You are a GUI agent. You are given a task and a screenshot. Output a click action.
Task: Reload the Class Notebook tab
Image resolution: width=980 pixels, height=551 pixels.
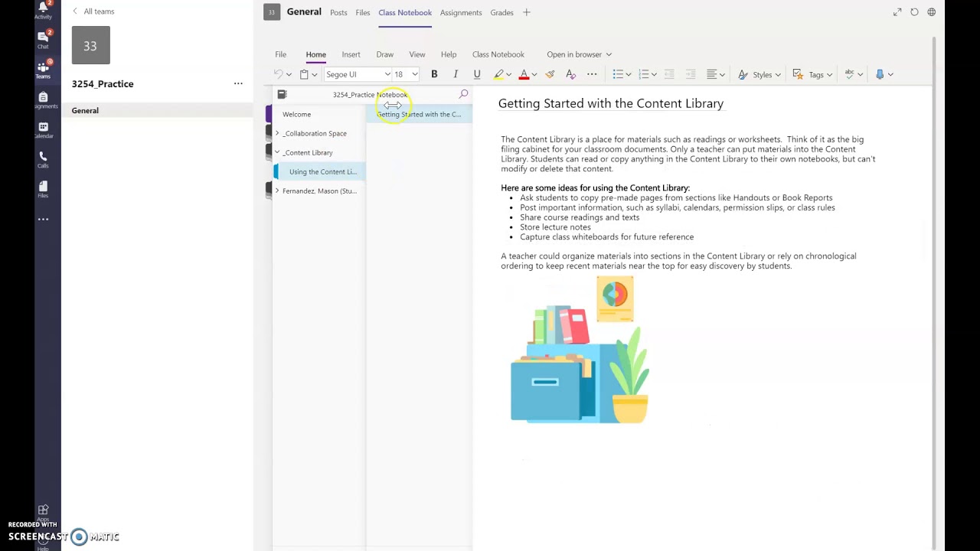(914, 12)
